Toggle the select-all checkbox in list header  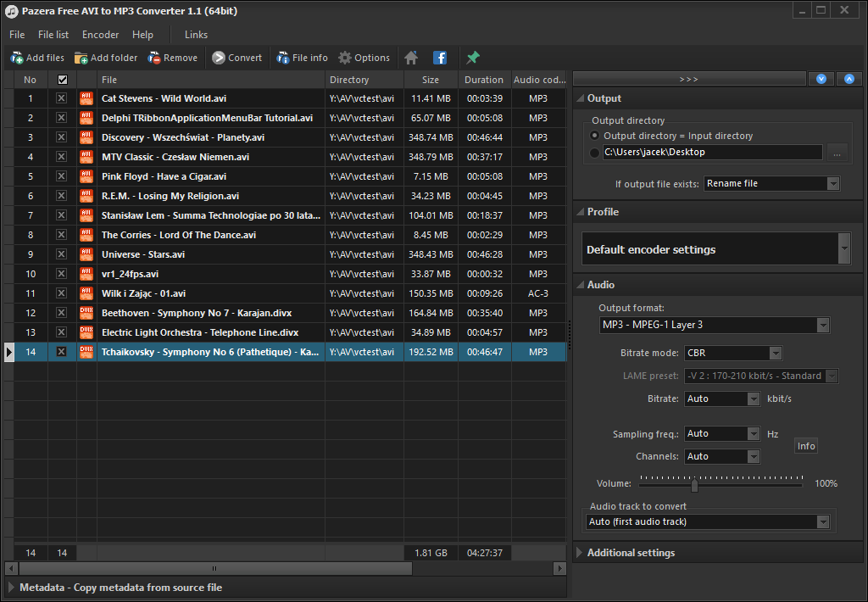[63, 80]
